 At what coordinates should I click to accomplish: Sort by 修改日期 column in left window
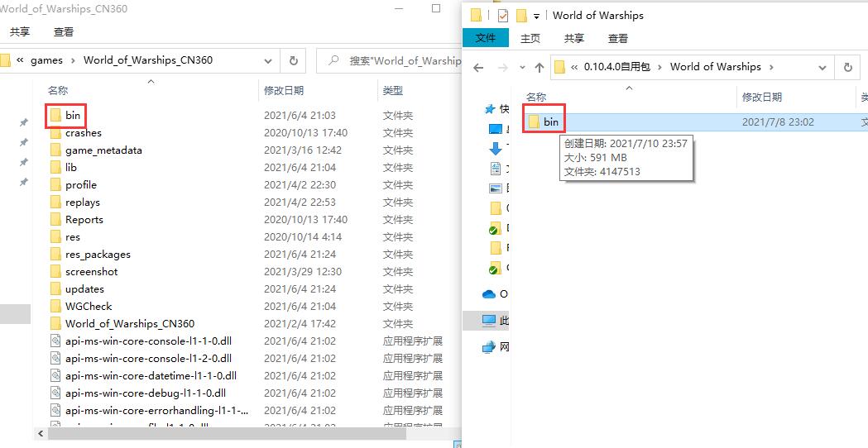tap(284, 90)
